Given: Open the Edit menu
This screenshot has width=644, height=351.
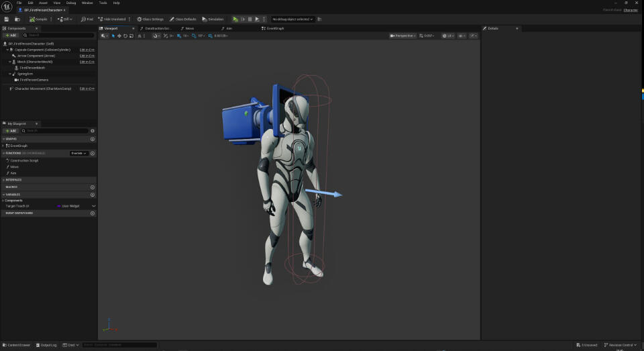Looking at the screenshot, I should coord(30,3).
